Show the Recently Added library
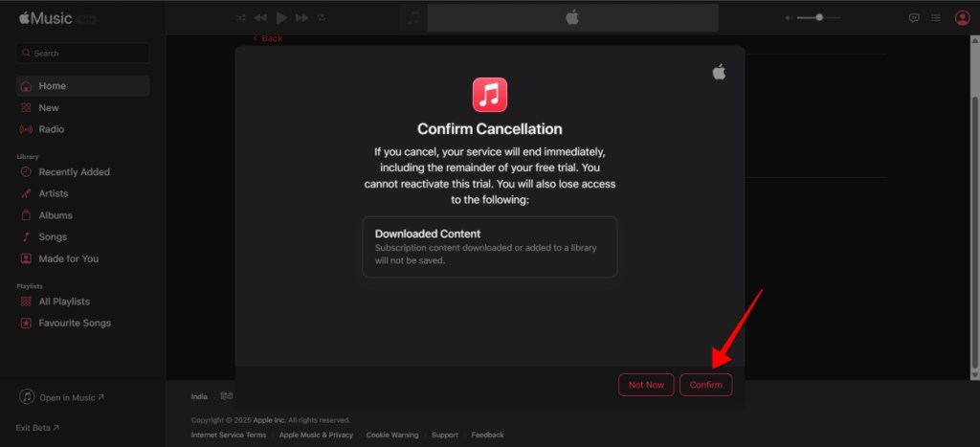The height and width of the screenshot is (447, 980). (x=83, y=172)
